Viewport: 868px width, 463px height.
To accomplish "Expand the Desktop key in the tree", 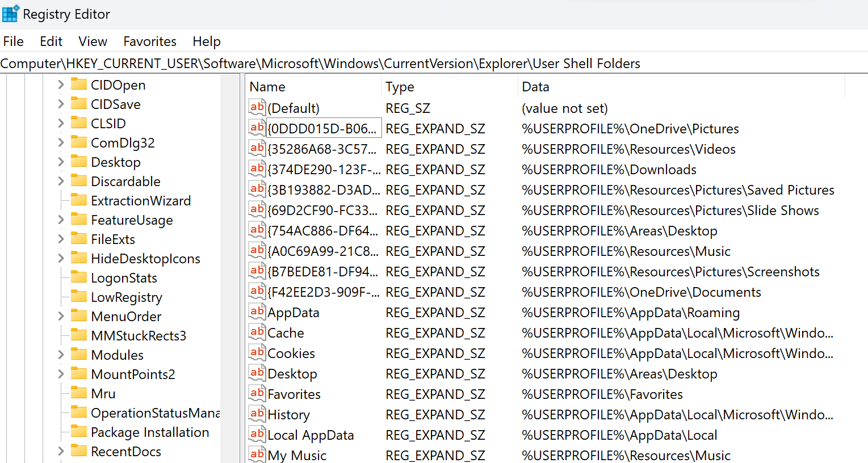I will [x=61, y=162].
